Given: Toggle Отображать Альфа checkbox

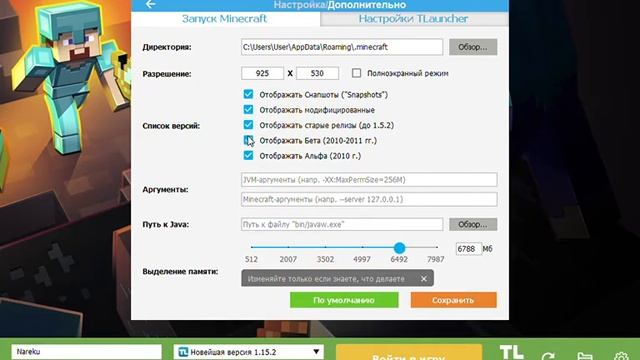Looking at the screenshot, I should pos(248,156).
